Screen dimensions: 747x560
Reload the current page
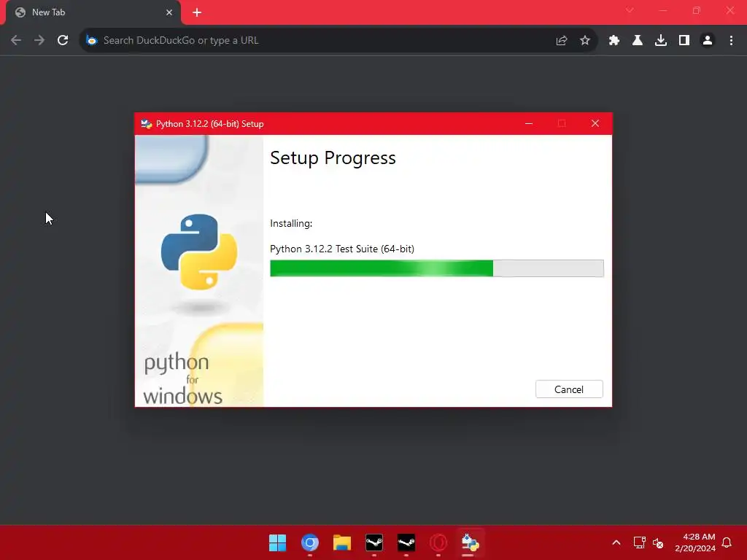[x=63, y=40]
